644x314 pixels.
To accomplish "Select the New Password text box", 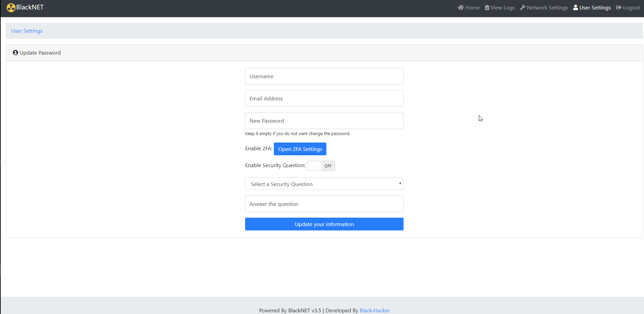I will [x=324, y=121].
